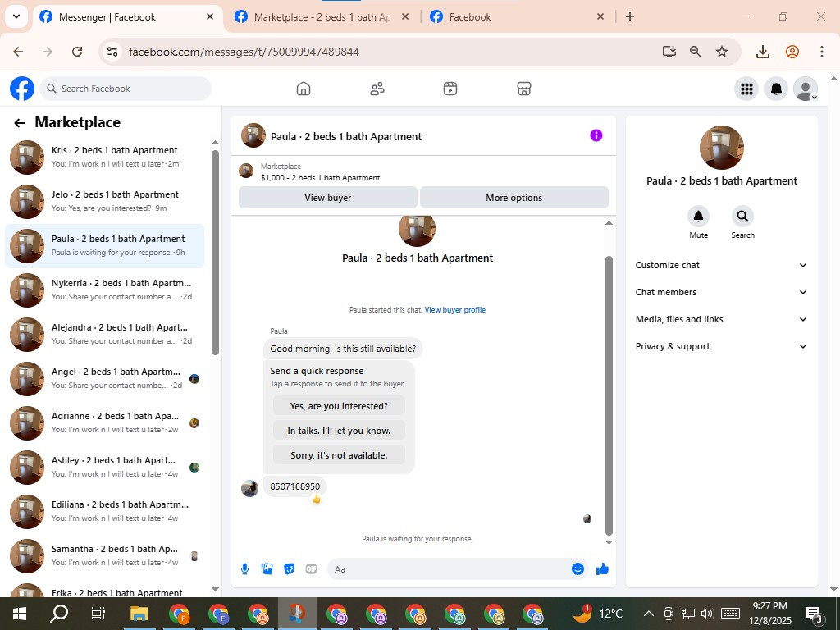
Task: Close the Marketplace browser tab
Action: [405, 16]
